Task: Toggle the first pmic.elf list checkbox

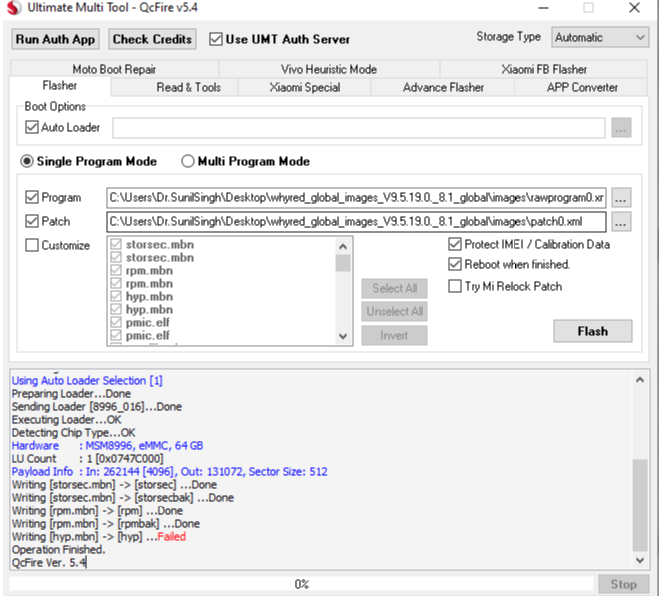Action: (x=116, y=322)
